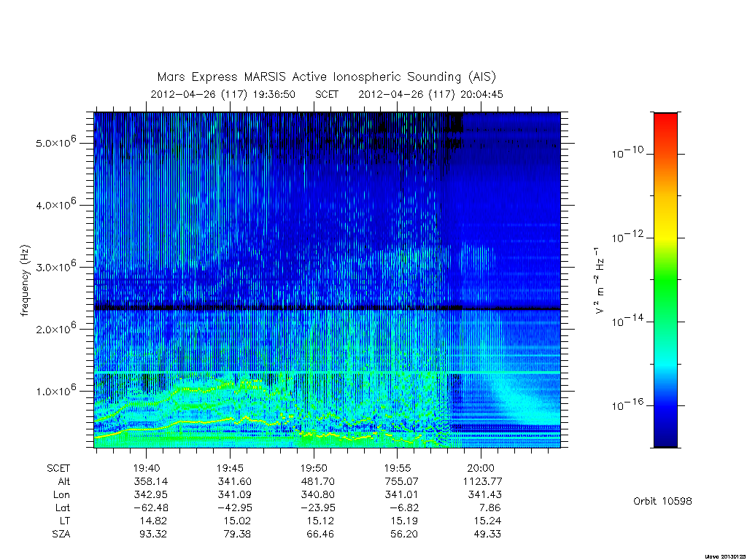The height and width of the screenshot is (560, 747).
Task: Click the start time "2012-04-26 (117) 19:36:50"
Action: pyautogui.click(x=223, y=94)
